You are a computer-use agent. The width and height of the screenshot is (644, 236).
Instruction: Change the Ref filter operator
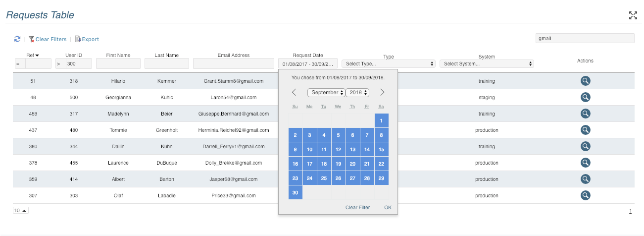[20, 63]
